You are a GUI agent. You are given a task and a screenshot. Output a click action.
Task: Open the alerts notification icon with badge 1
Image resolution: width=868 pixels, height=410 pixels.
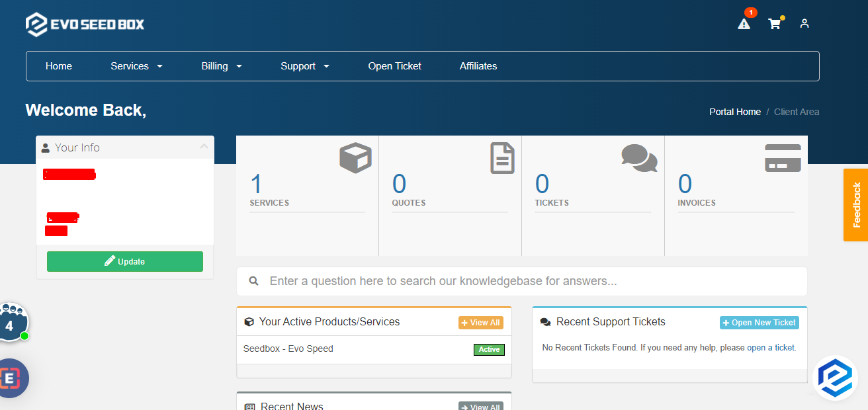744,24
